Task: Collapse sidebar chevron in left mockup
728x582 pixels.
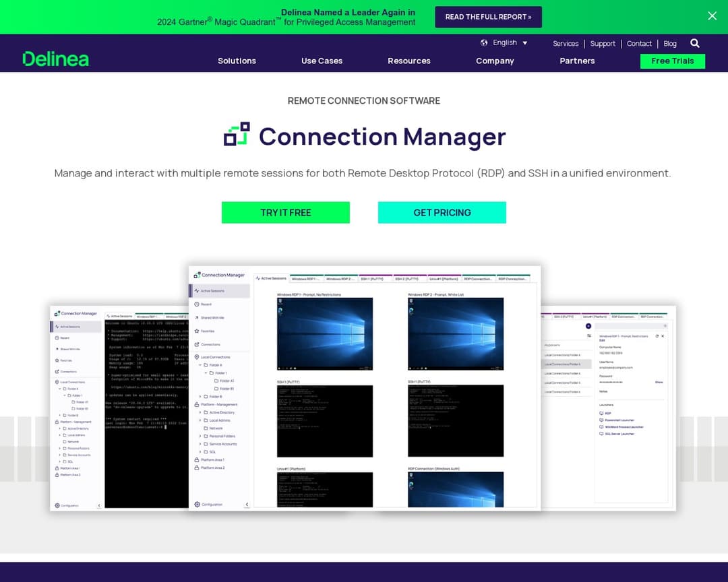Action: click(x=99, y=505)
